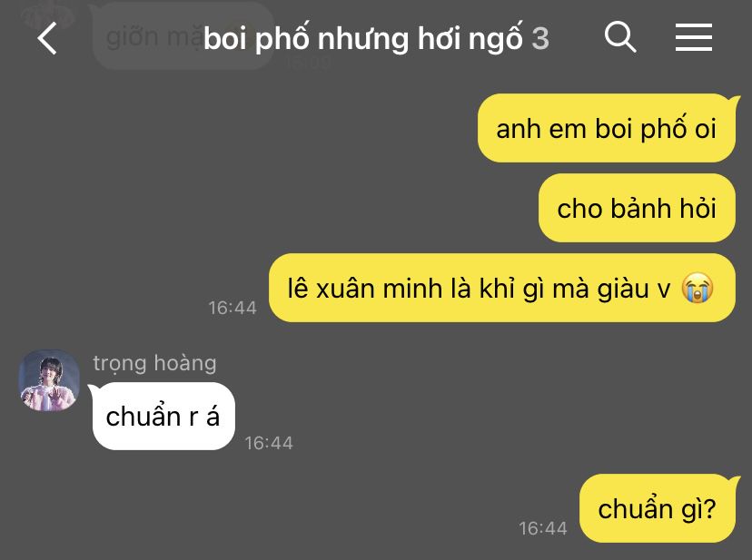This screenshot has width=752, height=560.
Task: Open search with the magnifier icon
Action: pos(620,37)
